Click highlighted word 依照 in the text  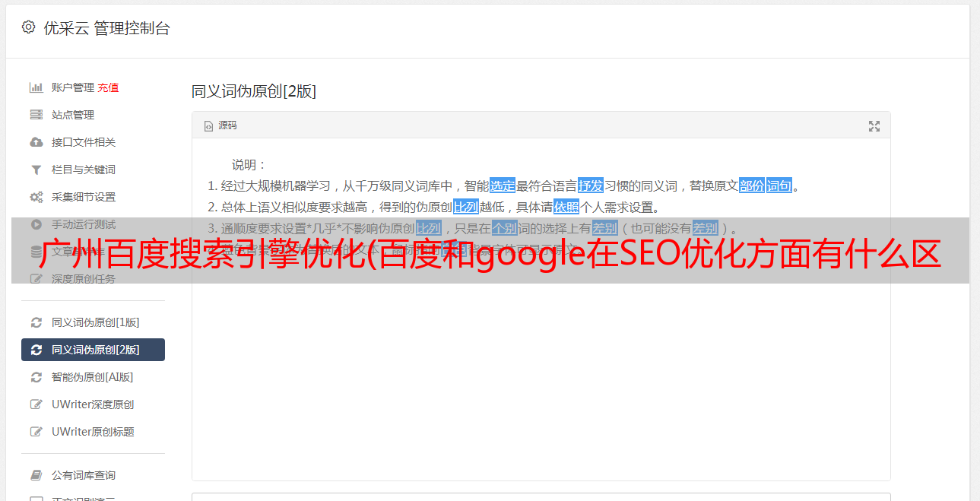566,207
